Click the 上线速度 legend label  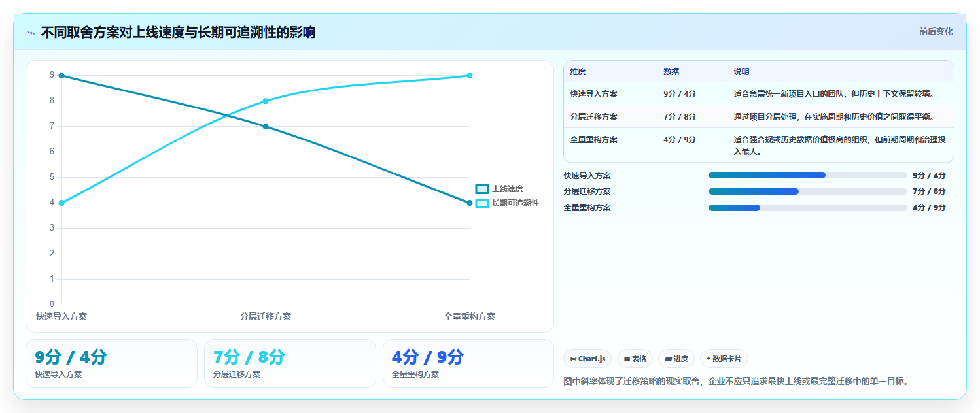click(508, 189)
